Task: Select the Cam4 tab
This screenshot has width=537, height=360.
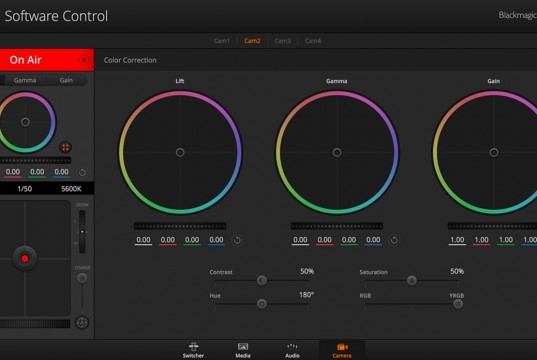Action: click(x=313, y=41)
